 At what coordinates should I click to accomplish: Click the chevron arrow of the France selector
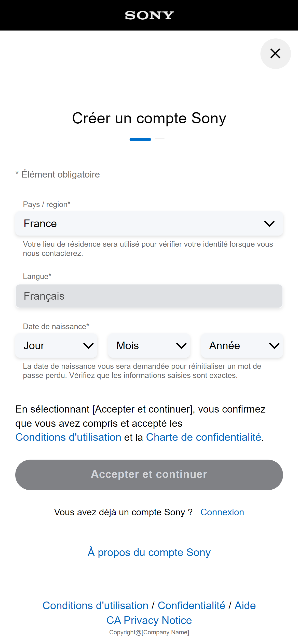click(x=269, y=224)
